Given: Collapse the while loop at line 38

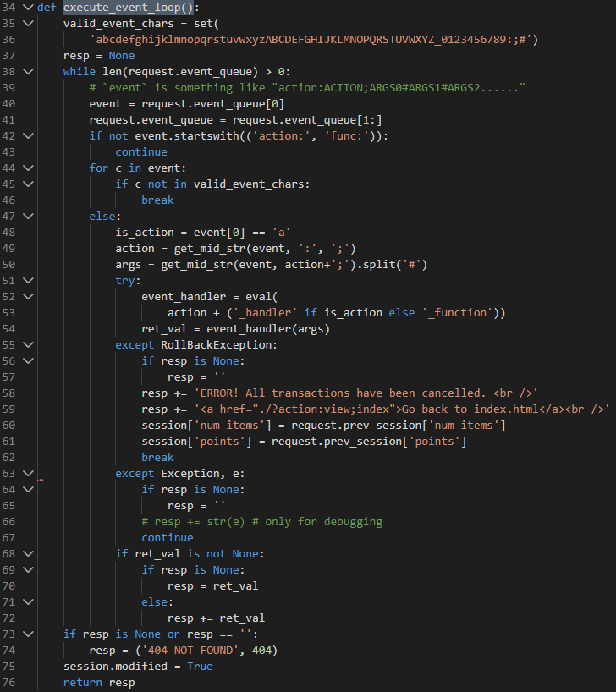Looking at the screenshot, I should [x=28, y=72].
